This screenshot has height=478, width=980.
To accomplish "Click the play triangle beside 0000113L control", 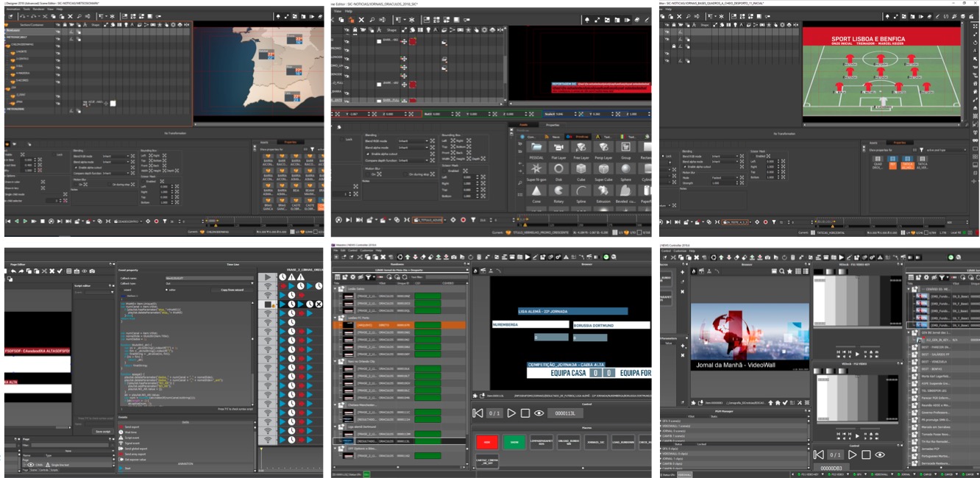I will click(511, 413).
